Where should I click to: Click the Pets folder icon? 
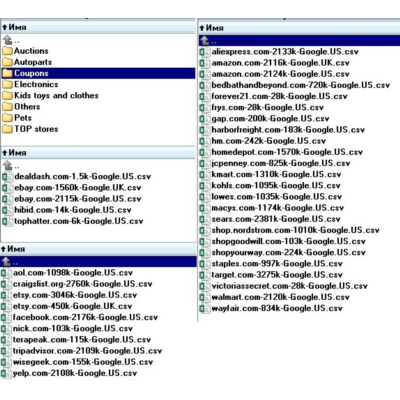click(7, 118)
